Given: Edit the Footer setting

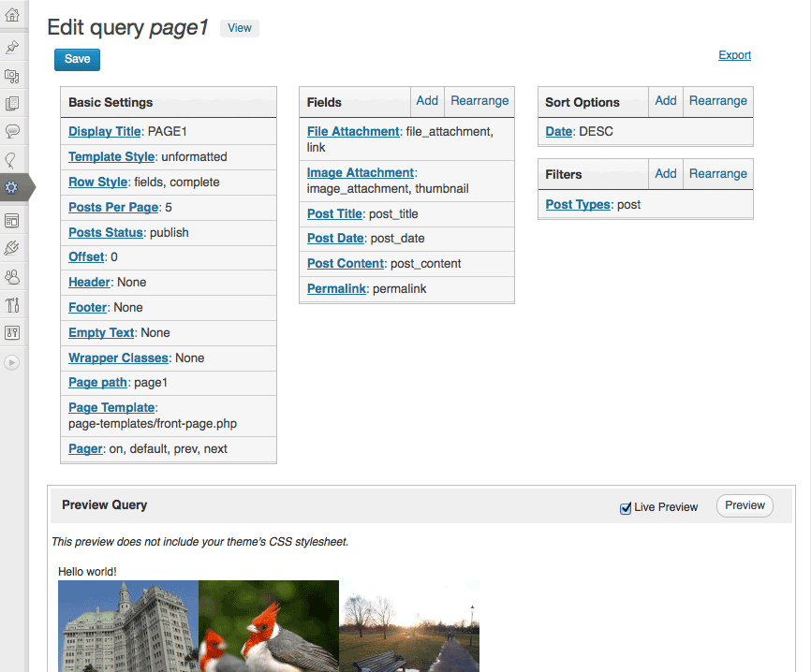Looking at the screenshot, I should coord(87,308).
